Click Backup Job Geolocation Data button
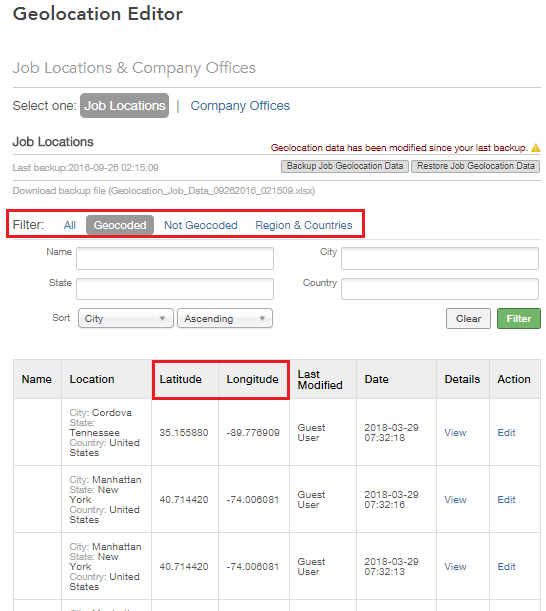 tap(345, 166)
